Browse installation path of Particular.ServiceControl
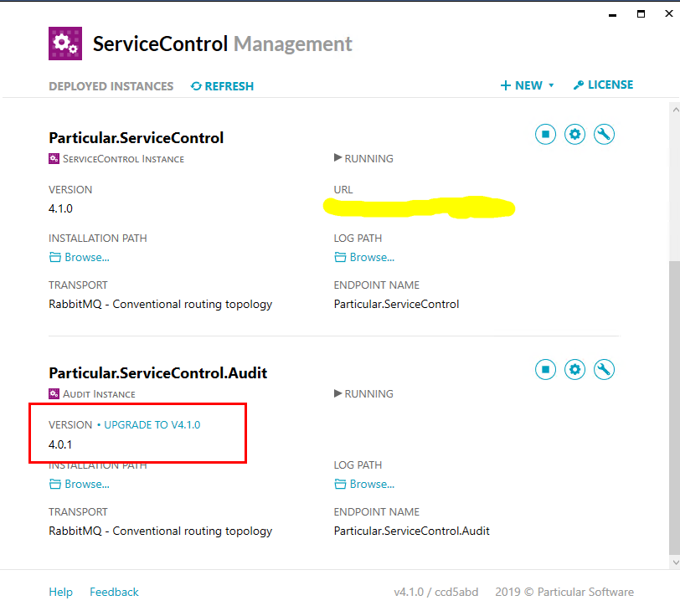This screenshot has height=616, width=680. (x=79, y=258)
